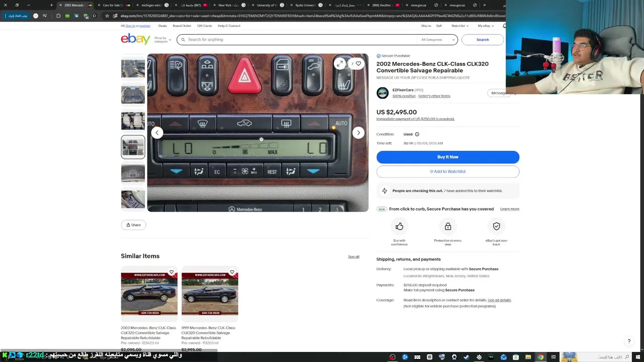This screenshot has width=644, height=362.
Task: Open Seller's other items link
Action: click(x=434, y=96)
